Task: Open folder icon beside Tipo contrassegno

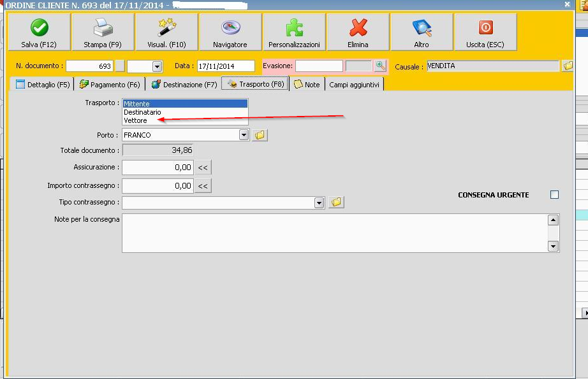Action: click(x=336, y=202)
